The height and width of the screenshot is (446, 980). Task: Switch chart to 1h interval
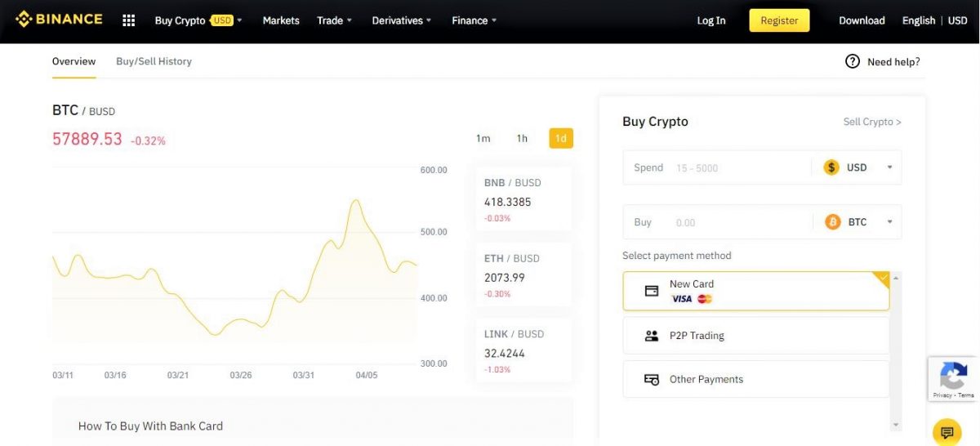(522, 139)
